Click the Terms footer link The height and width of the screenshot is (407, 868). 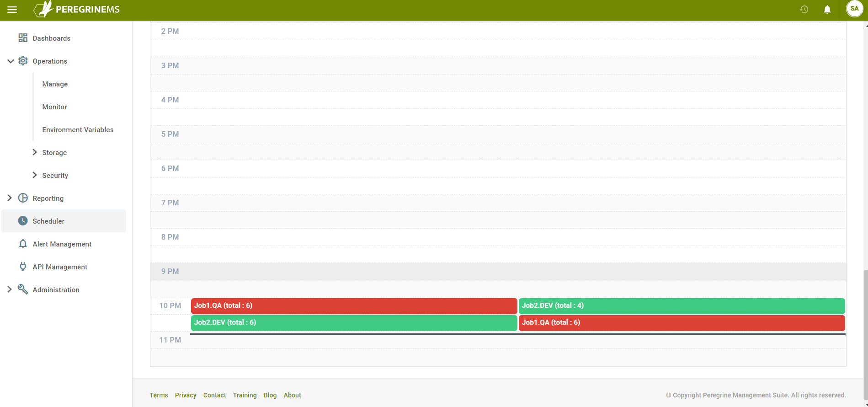click(x=159, y=395)
